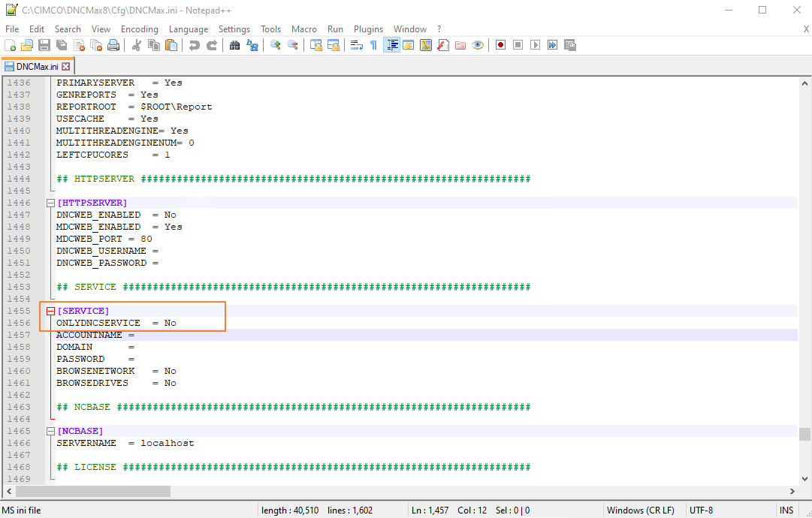The width and height of the screenshot is (812, 518).
Task: Click the Folder as Workspace icon
Action: [x=460, y=46]
